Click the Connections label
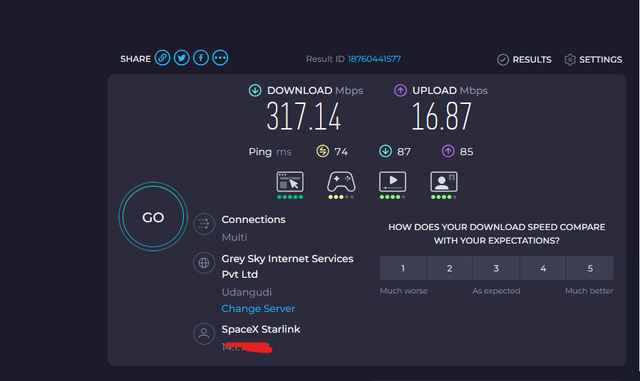Screen dimensions: 640x381 point(253,219)
